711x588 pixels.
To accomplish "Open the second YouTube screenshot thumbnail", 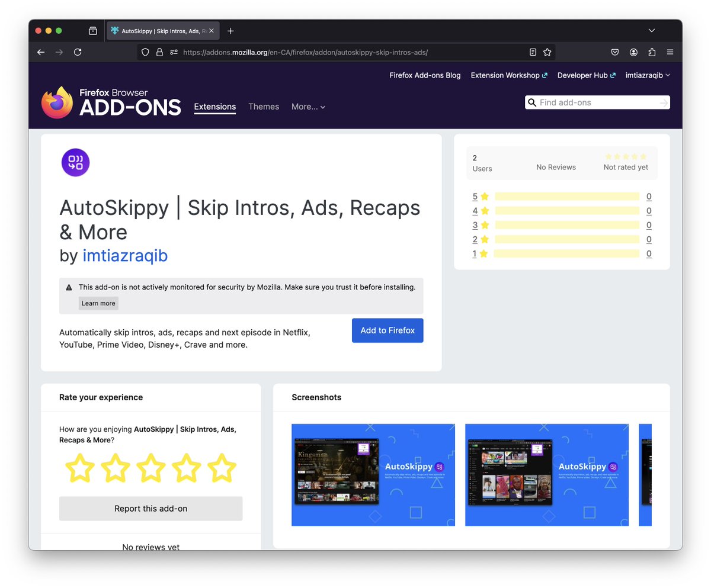I will pos(547,475).
